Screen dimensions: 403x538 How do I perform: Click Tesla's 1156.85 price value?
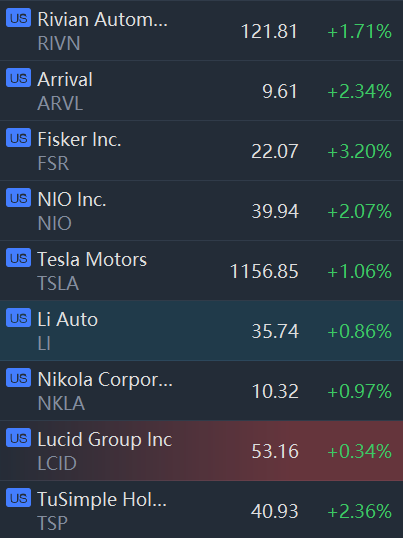point(264,271)
